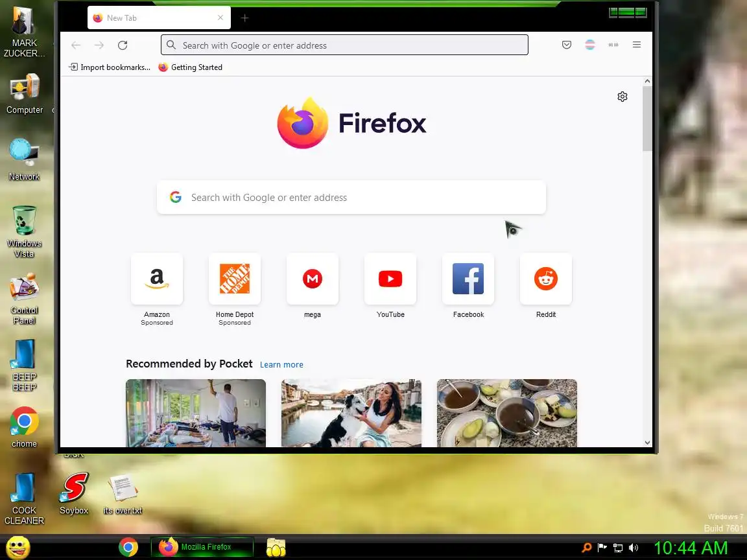
Task: Select the New Tab tab
Action: (159, 18)
